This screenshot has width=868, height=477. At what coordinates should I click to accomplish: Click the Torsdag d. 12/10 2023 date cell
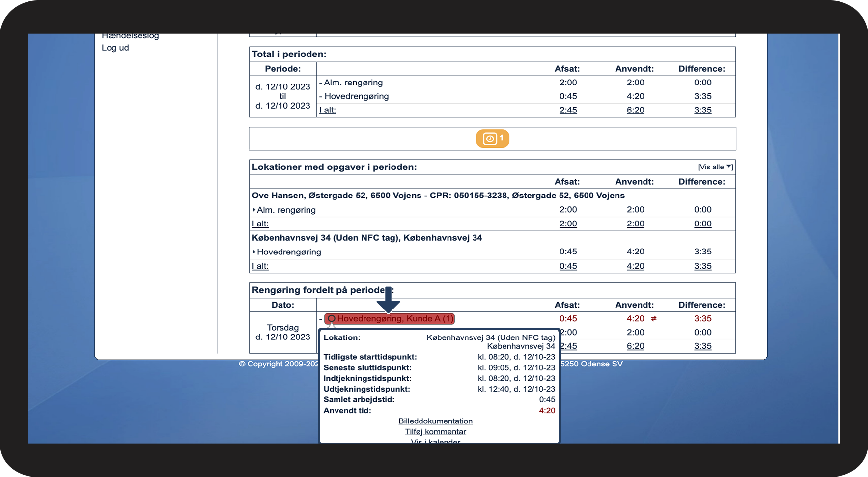tap(283, 333)
